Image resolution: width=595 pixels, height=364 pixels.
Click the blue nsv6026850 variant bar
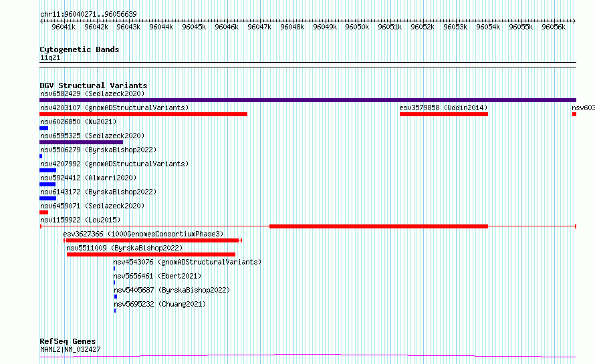click(x=43, y=128)
